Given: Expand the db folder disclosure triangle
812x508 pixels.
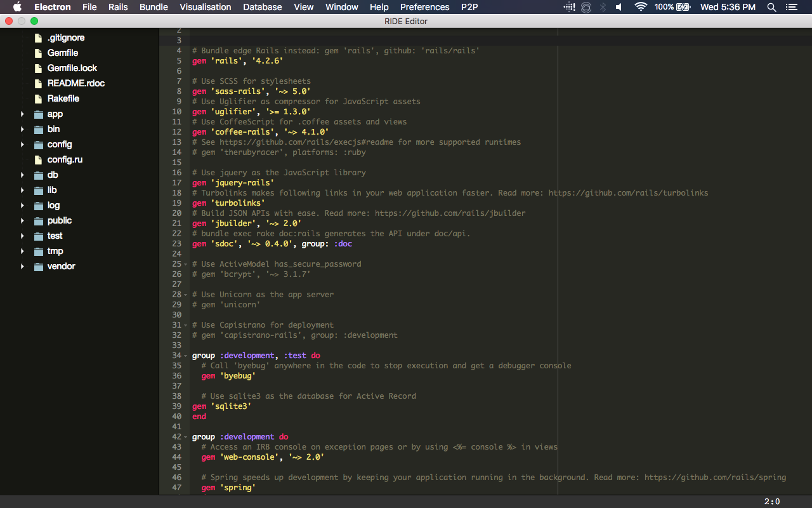Looking at the screenshot, I should 22,175.
